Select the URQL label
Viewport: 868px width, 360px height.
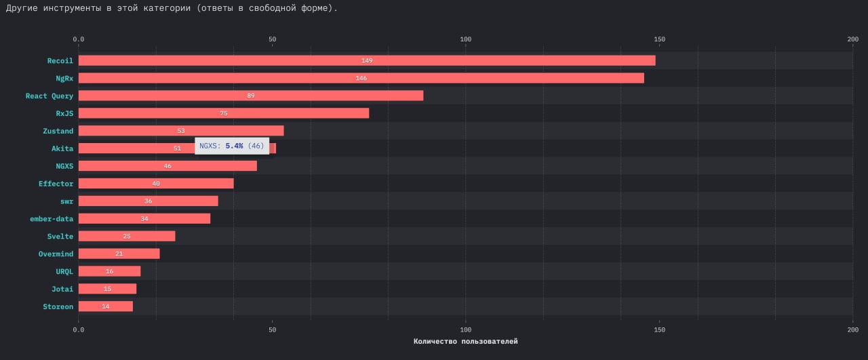(x=64, y=271)
